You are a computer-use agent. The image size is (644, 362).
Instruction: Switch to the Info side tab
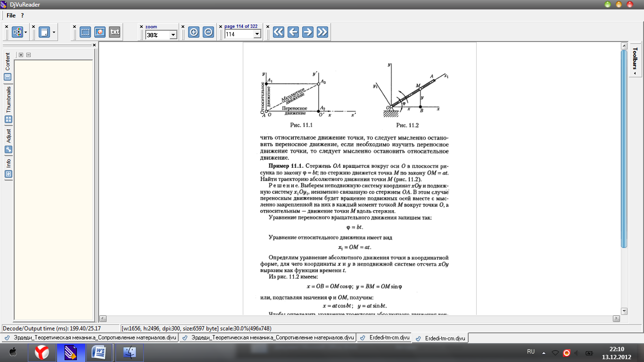(8, 168)
